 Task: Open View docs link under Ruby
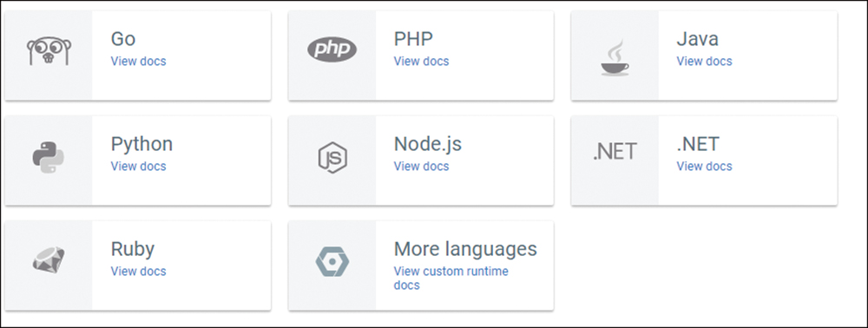tap(138, 272)
